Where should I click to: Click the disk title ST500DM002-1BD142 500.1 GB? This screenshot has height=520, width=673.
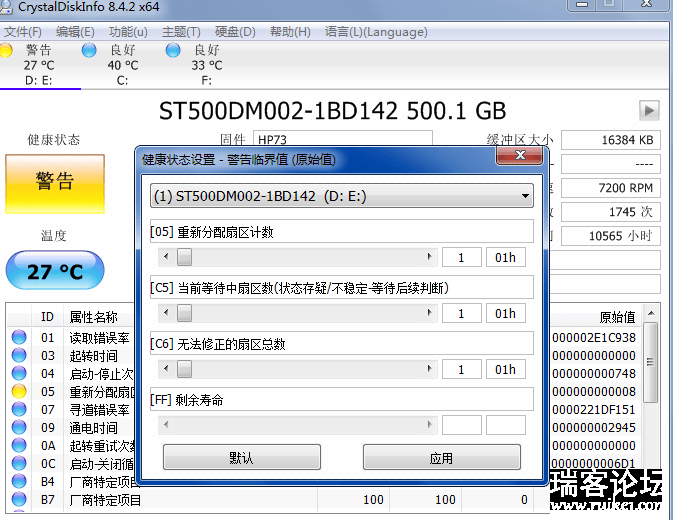click(x=332, y=111)
